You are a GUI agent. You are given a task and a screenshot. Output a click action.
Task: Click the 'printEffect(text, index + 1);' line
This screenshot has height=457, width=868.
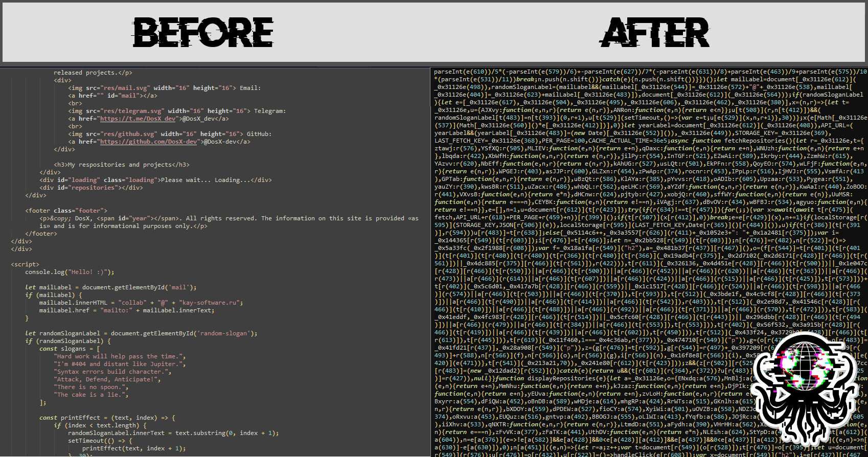(134, 448)
